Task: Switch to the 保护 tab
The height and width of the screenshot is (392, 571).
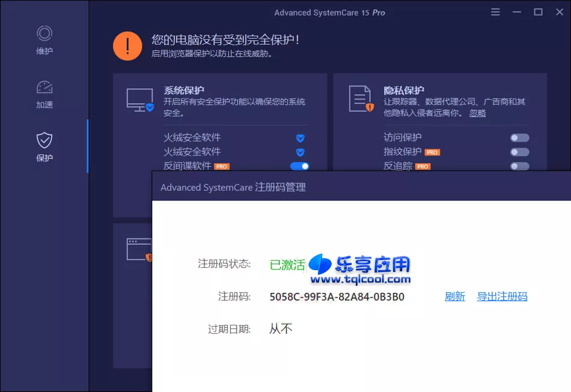Action: (x=44, y=146)
